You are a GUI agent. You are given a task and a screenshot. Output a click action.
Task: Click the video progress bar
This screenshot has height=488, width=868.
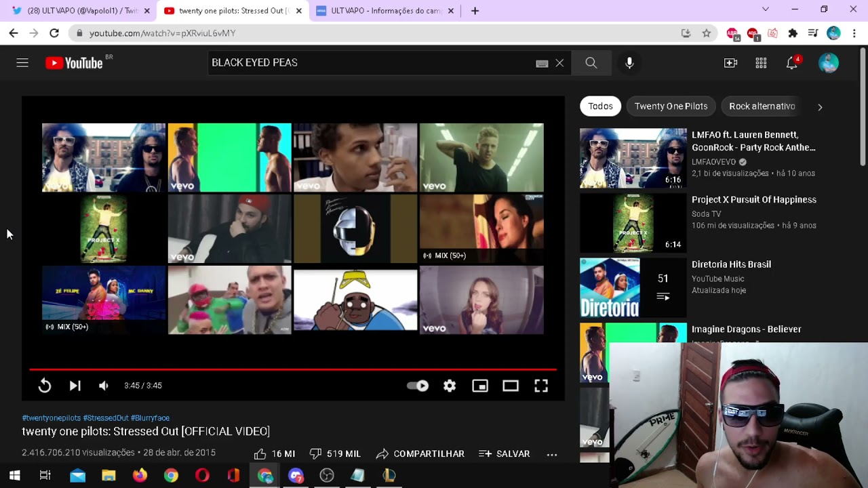tap(293, 369)
